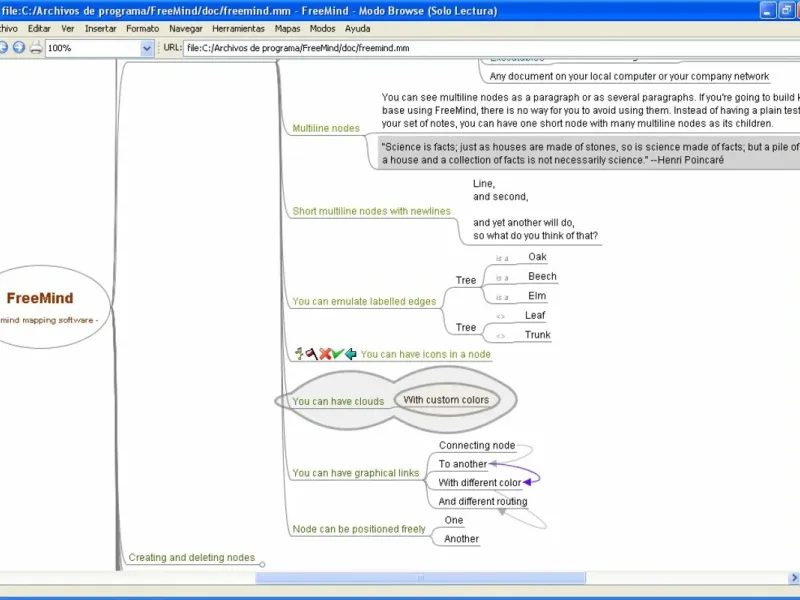Screen dimensions: 800x600
Task: Click the 'You can see multiline nodes' paragraph
Action: tap(590, 110)
